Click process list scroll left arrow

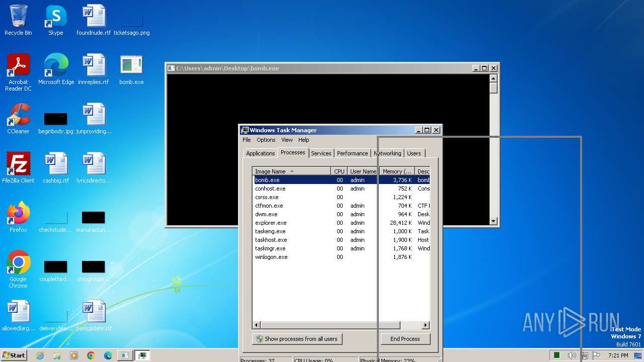click(x=257, y=325)
